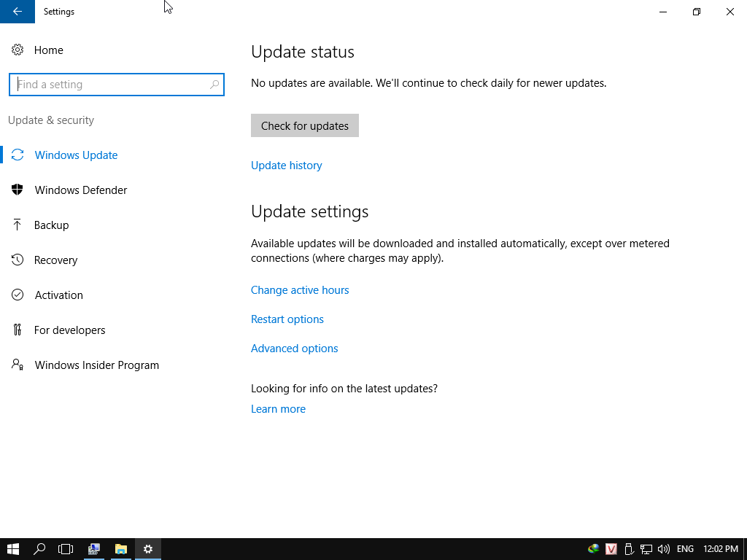The width and height of the screenshot is (747, 560).
Task: Click 'Looking for info on the latest updates?' text
Action: point(344,388)
